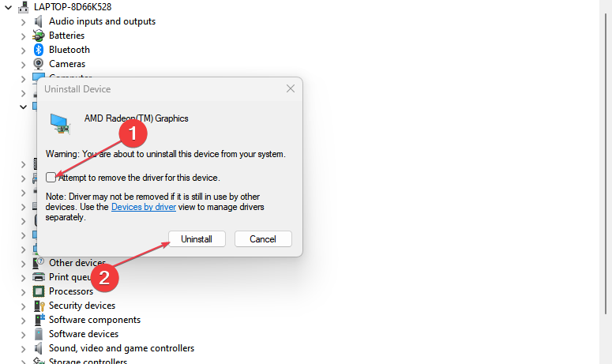This screenshot has height=364, width=612.
Task: Click the Software devices icon
Action: [38, 334]
